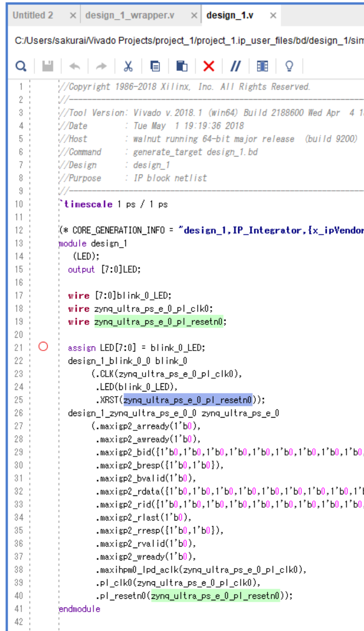The height and width of the screenshot is (631, 364).
Task: Close the design_1_wrapper.v tab
Action: pyautogui.click(x=194, y=15)
